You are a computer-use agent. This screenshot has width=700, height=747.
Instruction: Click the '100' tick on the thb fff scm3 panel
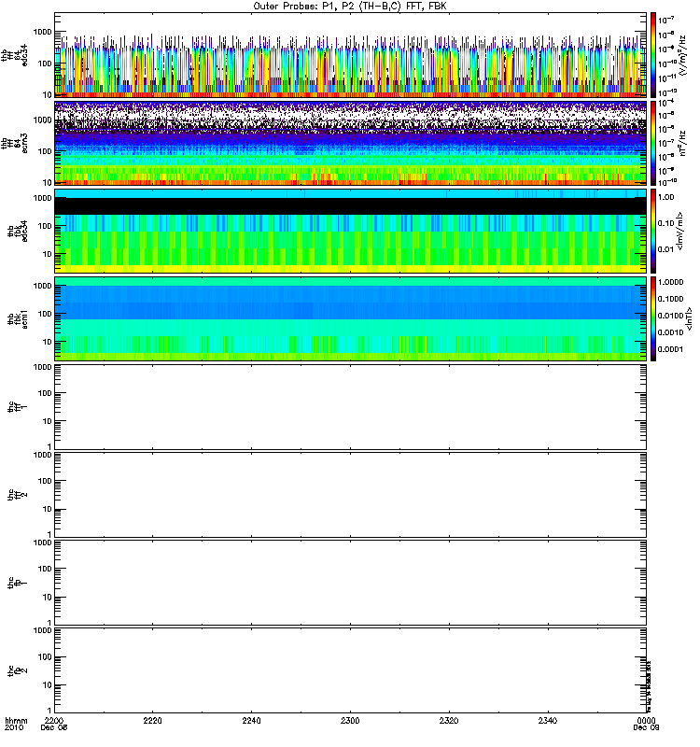click(45, 151)
